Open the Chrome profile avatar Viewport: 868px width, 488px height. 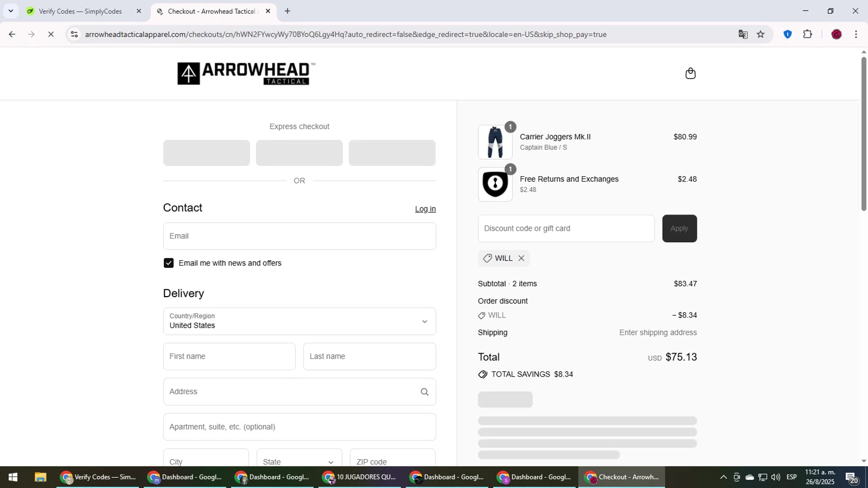coord(836,34)
